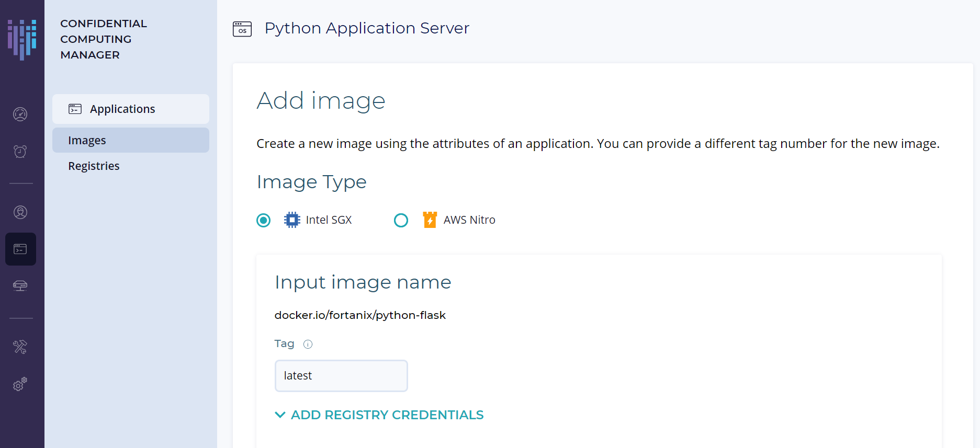Click the Confidential Computing Manager heading

(x=104, y=39)
